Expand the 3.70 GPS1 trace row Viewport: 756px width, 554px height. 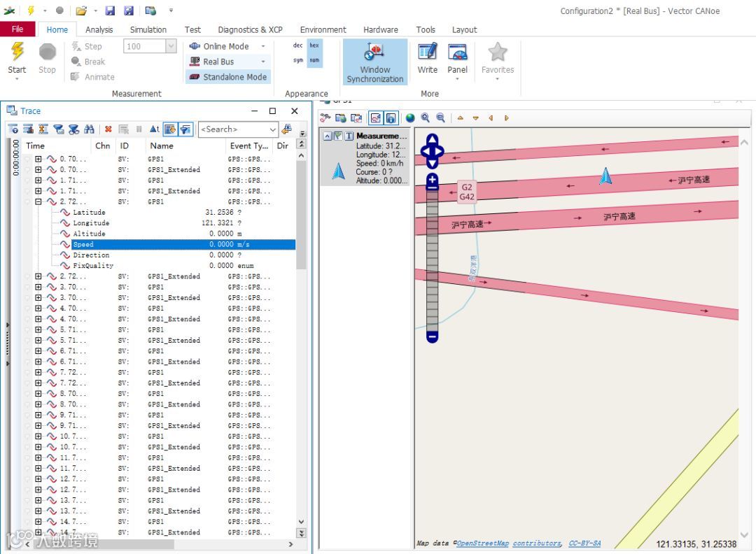[x=38, y=287]
